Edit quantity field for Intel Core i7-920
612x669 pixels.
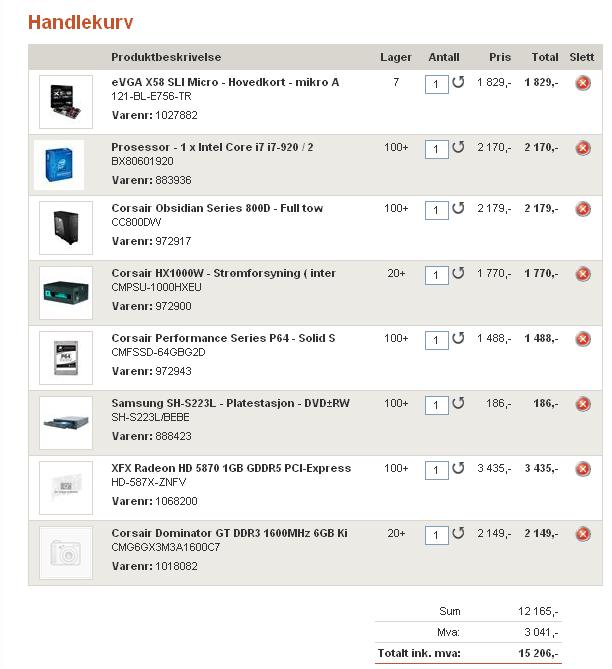tap(437, 149)
